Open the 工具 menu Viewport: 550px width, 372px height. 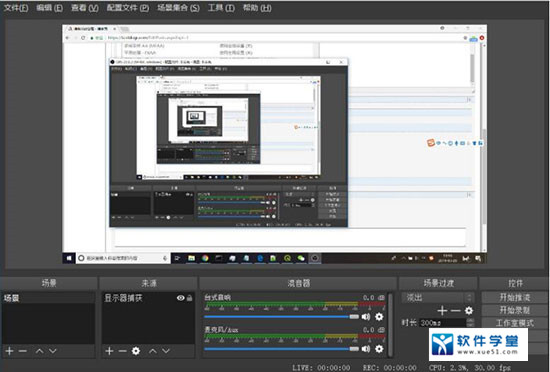pyautogui.click(x=221, y=8)
